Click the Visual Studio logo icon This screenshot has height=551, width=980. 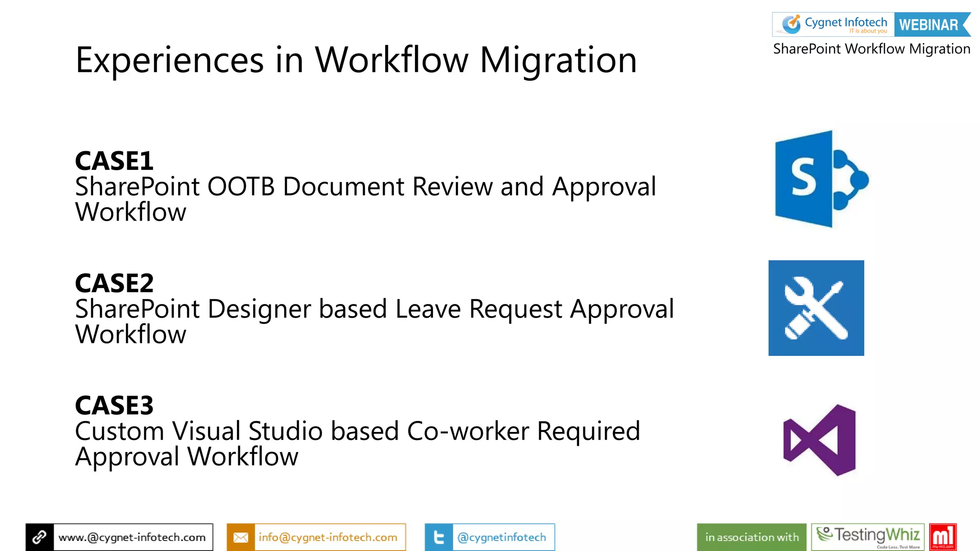click(819, 440)
